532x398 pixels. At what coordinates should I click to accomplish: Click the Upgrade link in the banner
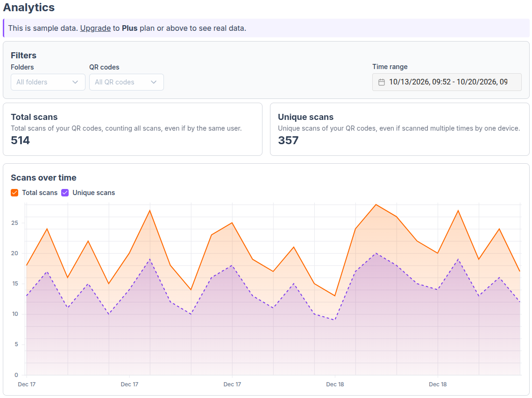click(95, 28)
